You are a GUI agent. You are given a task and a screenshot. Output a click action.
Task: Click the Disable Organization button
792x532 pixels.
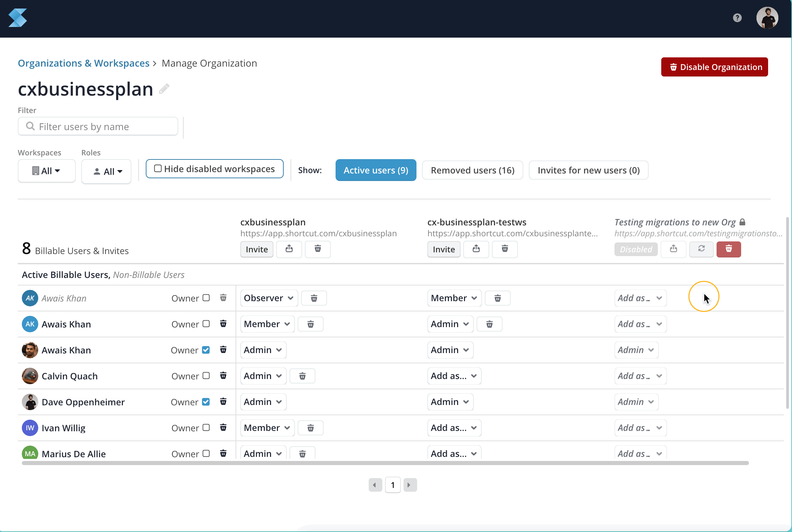714,67
